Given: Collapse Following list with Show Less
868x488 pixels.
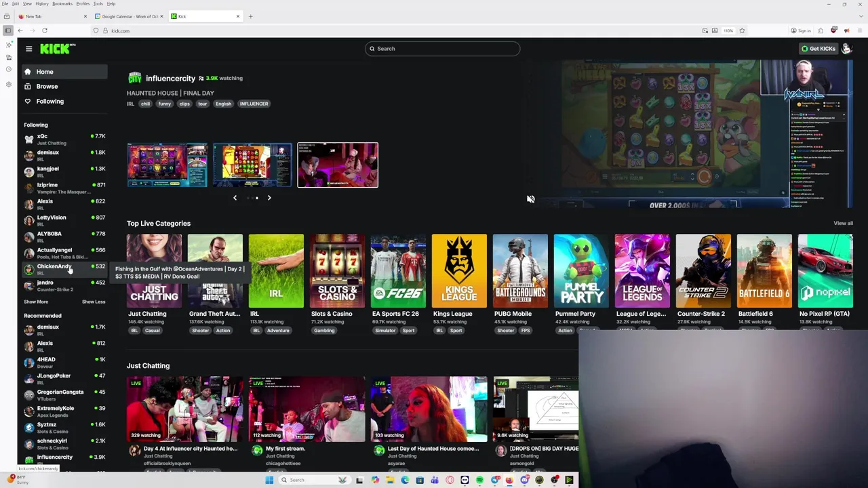Looking at the screenshot, I should click(x=94, y=302).
